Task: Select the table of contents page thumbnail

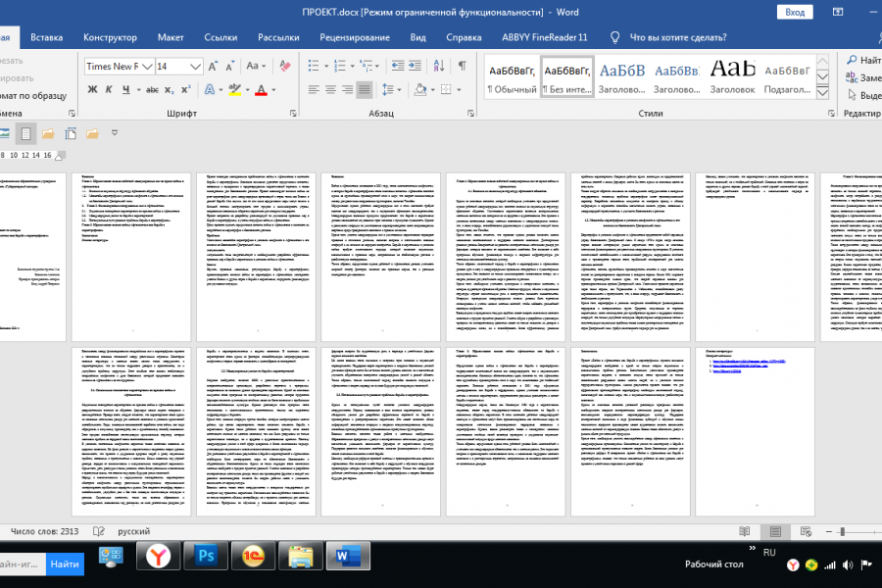Action: (x=131, y=257)
